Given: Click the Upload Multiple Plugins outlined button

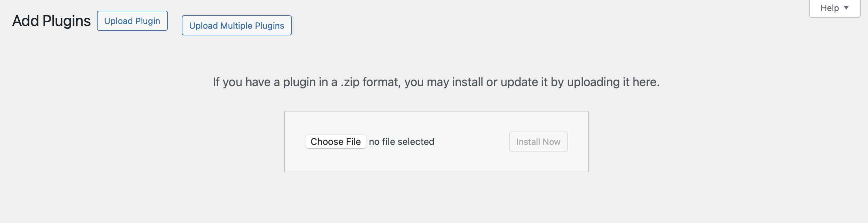Looking at the screenshot, I should tap(236, 25).
